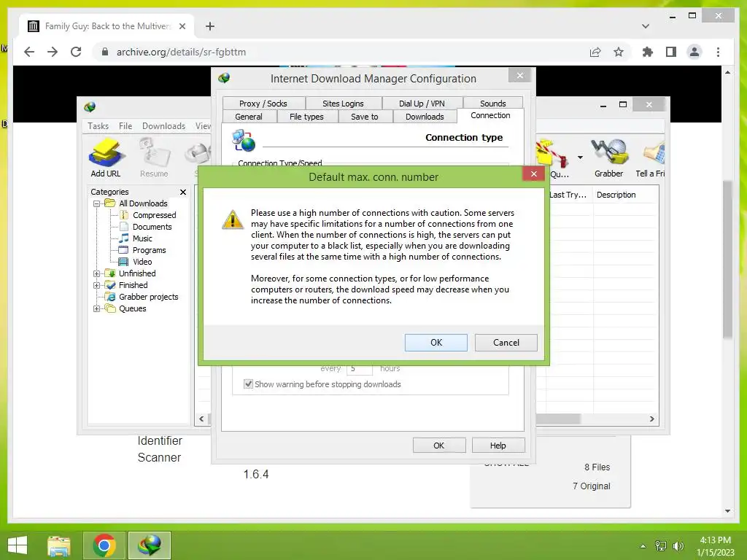The width and height of the screenshot is (747, 560).
Task: Switch to the Sounds tab
Action: 493,104
